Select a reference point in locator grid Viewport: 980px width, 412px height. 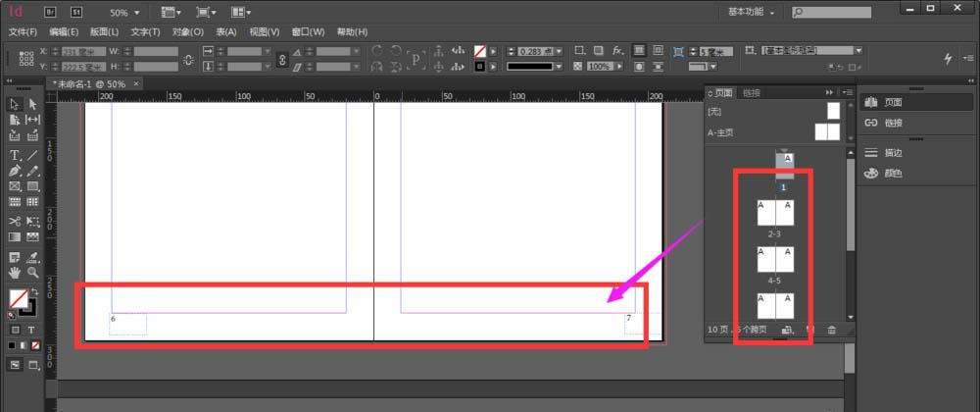26,58
